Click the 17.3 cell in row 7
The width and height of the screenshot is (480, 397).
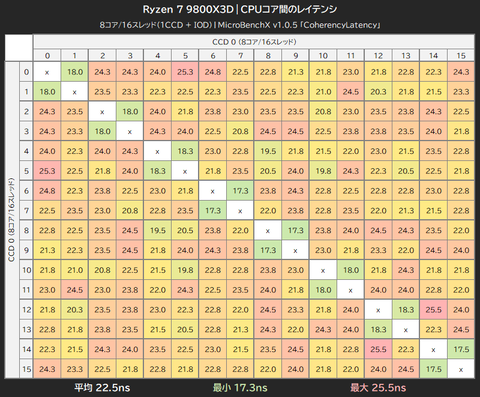coord(213,211)
